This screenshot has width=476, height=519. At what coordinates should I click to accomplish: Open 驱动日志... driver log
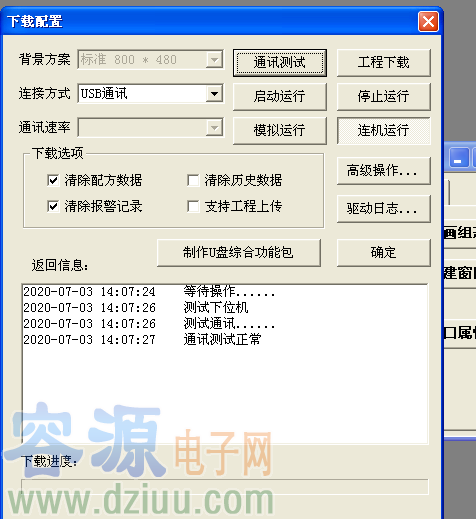[x=384, y=209]
